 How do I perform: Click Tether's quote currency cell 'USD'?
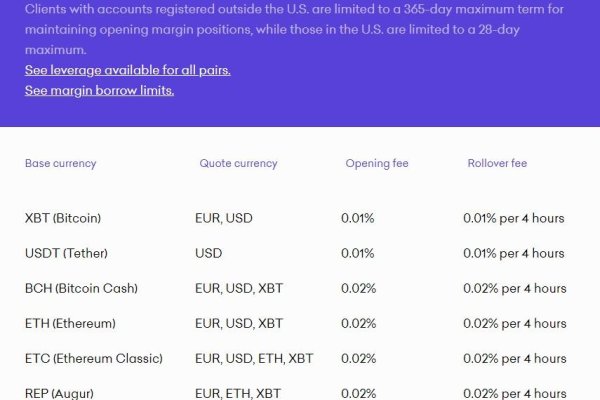click(209, 253)
